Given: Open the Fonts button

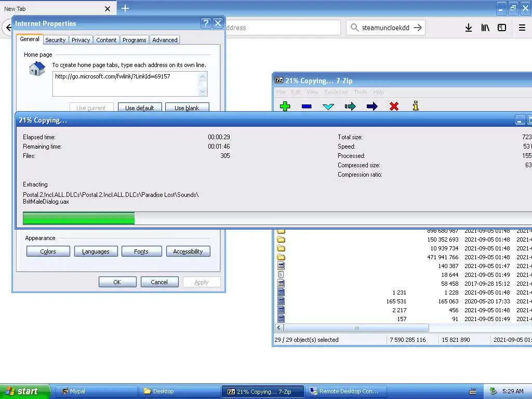Looking at the screenshot, I should (x=141, y=251).
